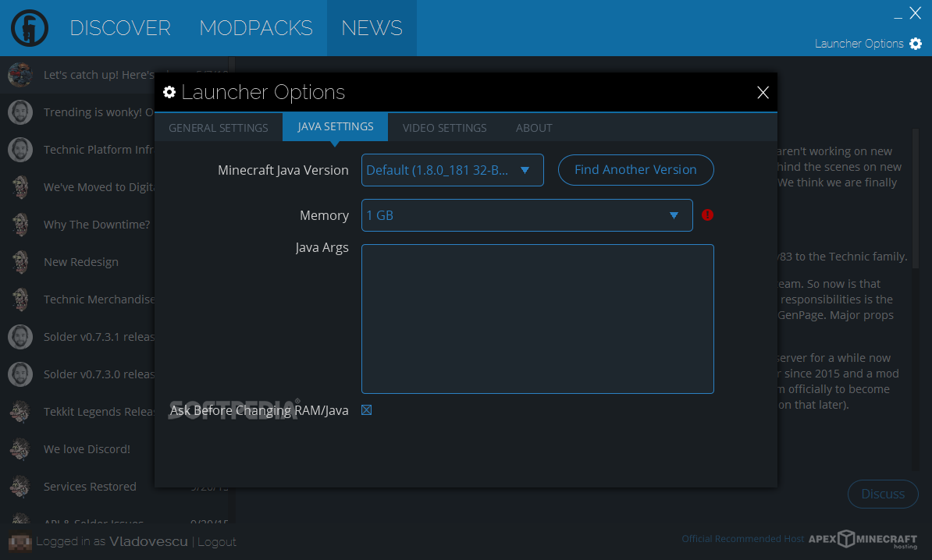
Task: Switch to the News section
Action: coord(372,28)
